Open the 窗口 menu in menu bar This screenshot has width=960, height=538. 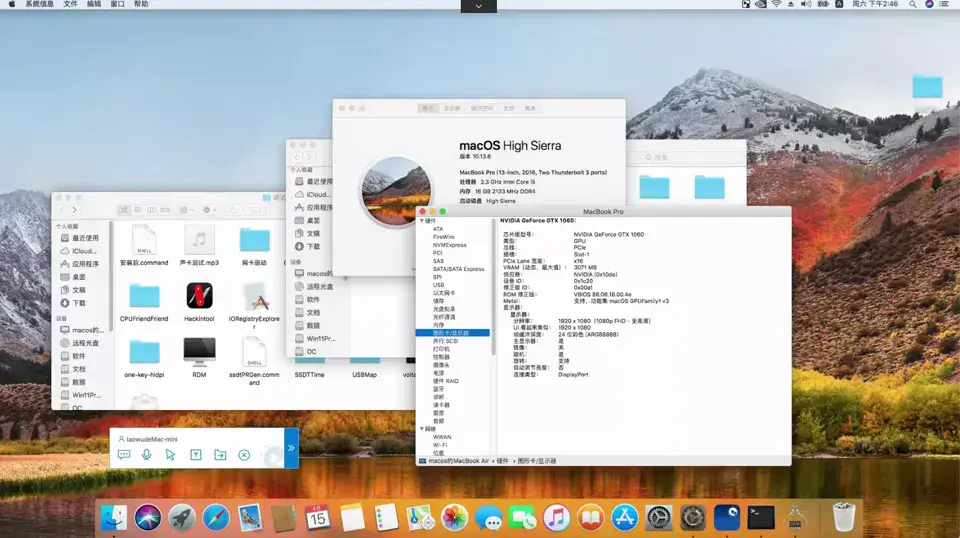(x=118, y=4)
